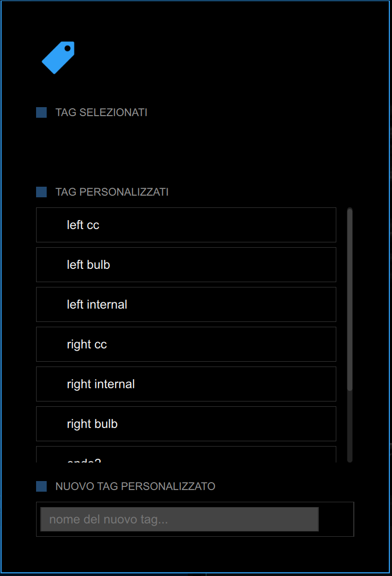Image resolution: width=392 pixels, height=576 pixels.
Task: Enable the 'left internal' tag
Action: [186, 304]
